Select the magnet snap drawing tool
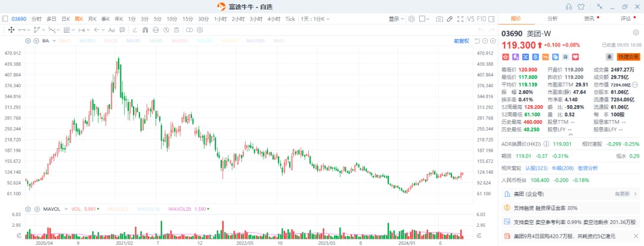 pyautogui.click(x=144, y=29)
